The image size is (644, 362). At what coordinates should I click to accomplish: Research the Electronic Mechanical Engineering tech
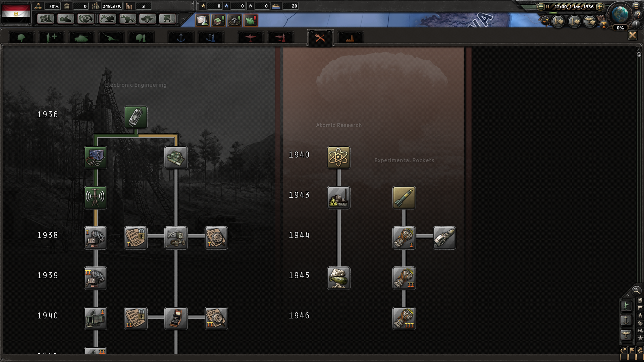pos(136,117)
